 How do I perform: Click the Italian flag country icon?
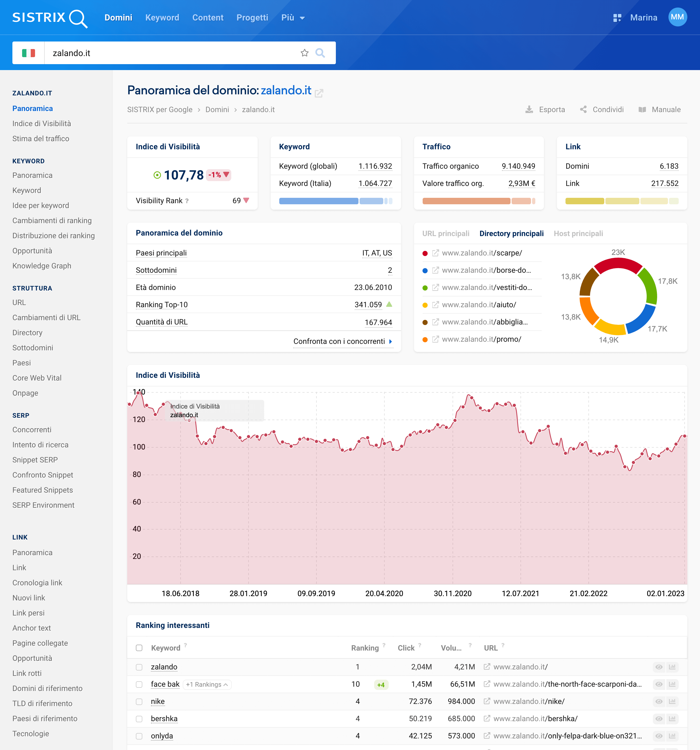click(x=28, y=52)
